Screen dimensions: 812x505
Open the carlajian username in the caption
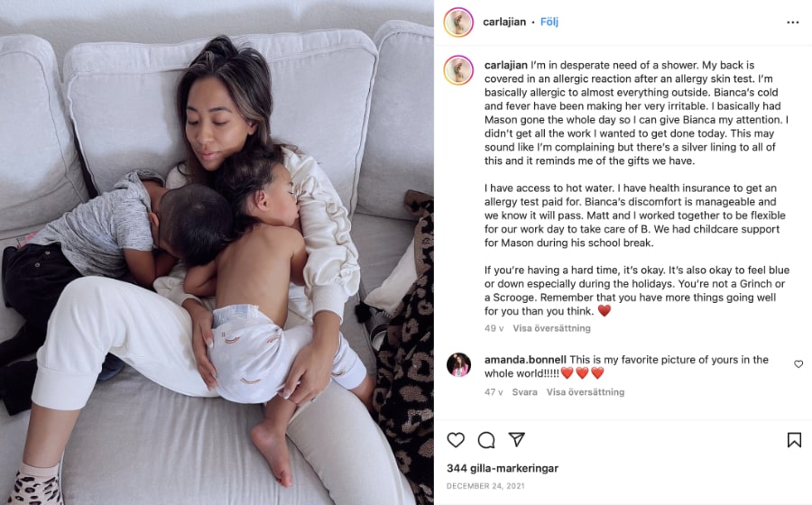(x=506, y=65)
